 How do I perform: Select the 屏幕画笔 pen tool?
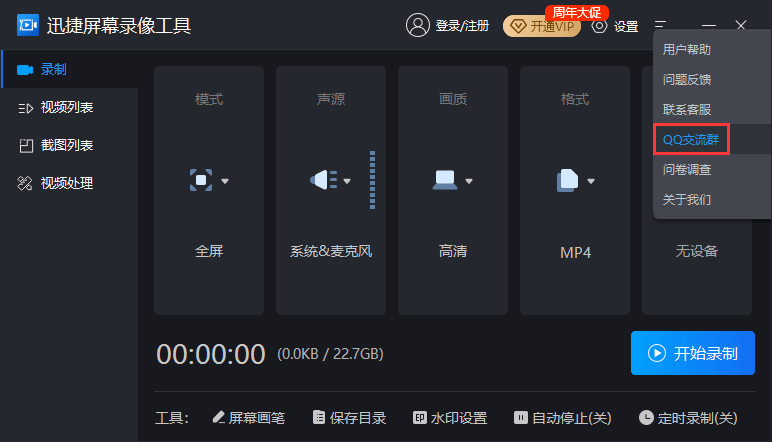(248, 417)
